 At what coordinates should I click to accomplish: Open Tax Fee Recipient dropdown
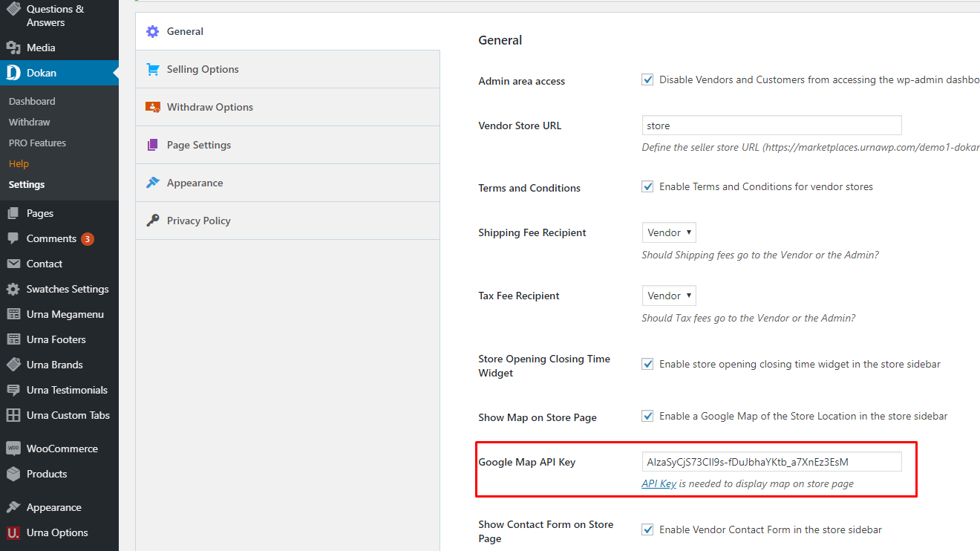coord(669,296)
